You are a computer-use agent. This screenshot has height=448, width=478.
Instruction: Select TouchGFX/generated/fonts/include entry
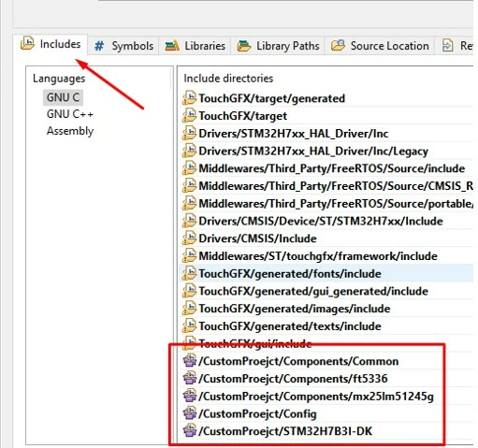click(326, 273)
